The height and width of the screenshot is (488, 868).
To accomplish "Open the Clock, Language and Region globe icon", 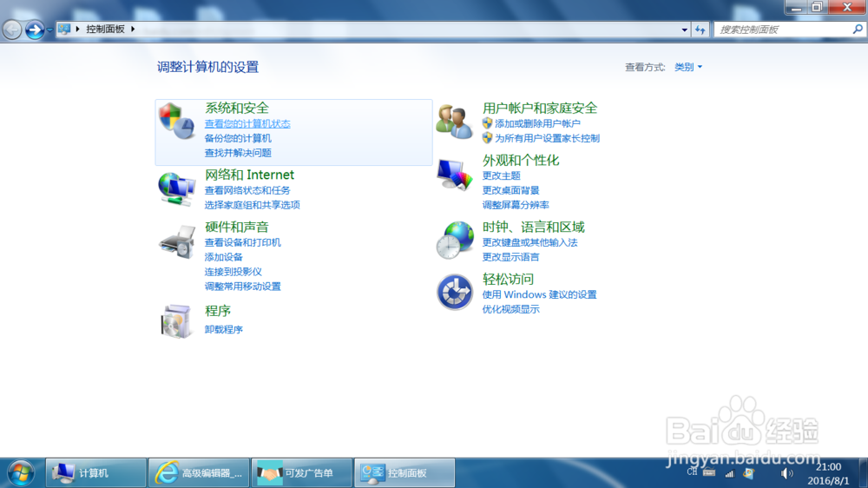I will click(x=455, y=240).
